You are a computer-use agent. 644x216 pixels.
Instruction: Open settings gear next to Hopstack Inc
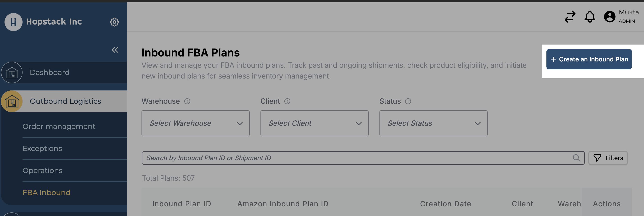coord(114,22)
